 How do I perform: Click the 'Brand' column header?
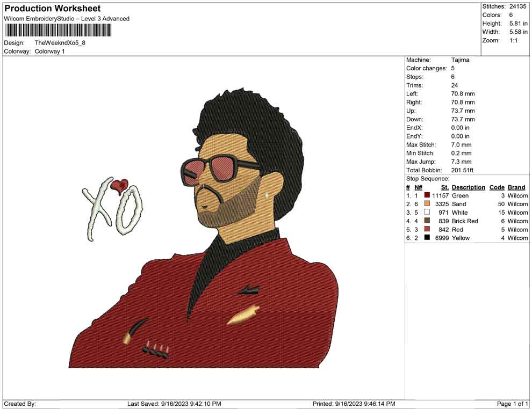516,187
